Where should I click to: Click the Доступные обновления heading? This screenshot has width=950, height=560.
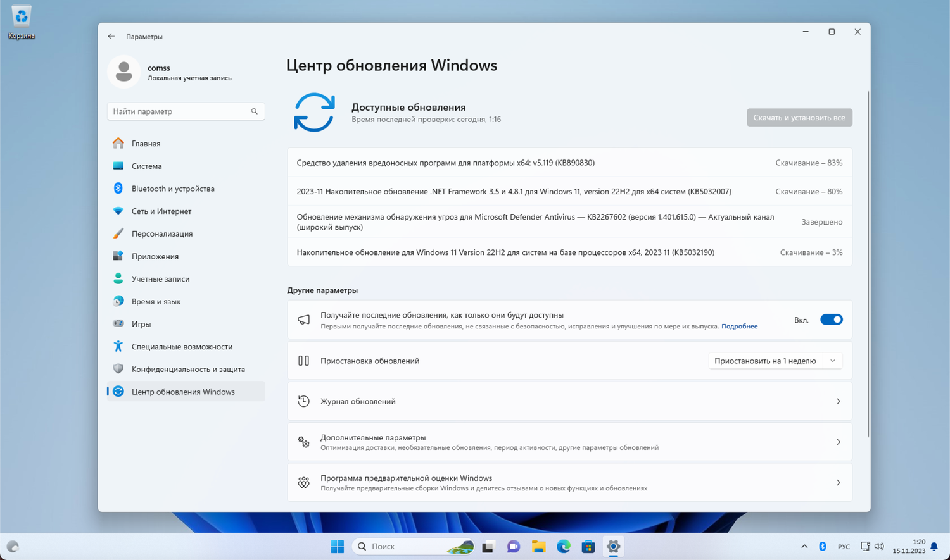click(x=408, y=108)
